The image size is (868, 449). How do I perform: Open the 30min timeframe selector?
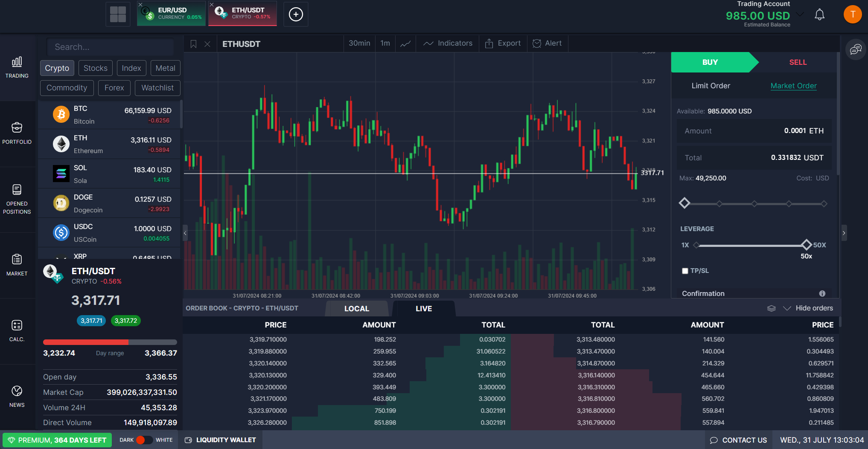359,43
